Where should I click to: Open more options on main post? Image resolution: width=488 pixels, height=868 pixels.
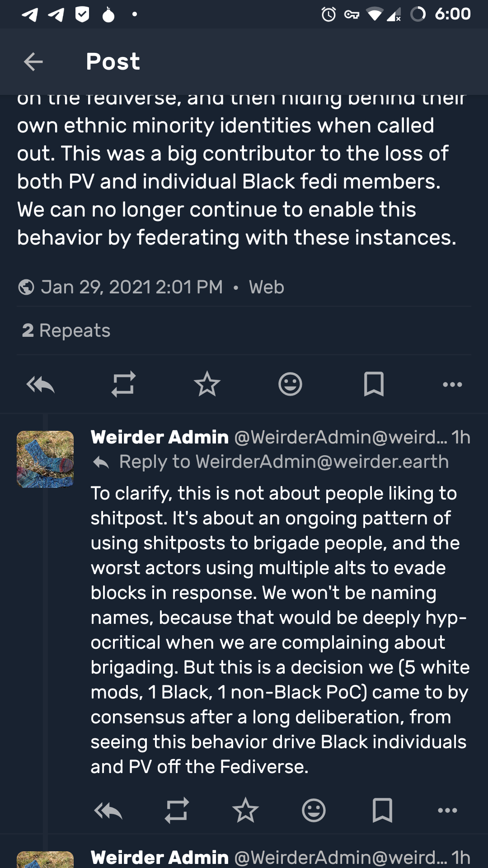point(452,384)
